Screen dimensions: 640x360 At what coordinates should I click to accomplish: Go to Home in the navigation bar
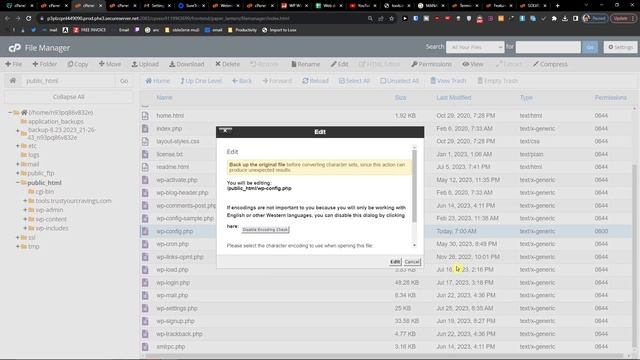coord(158,81)
